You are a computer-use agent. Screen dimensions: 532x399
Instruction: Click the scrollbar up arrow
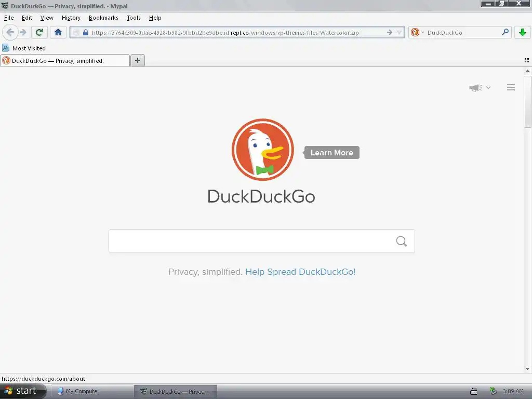click(527, 71)
